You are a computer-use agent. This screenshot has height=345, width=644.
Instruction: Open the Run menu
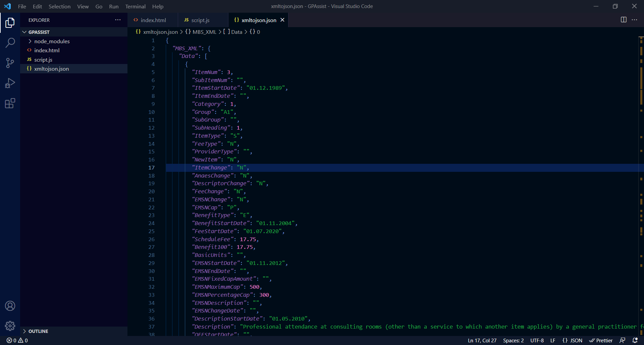click(x=114, y=6)
